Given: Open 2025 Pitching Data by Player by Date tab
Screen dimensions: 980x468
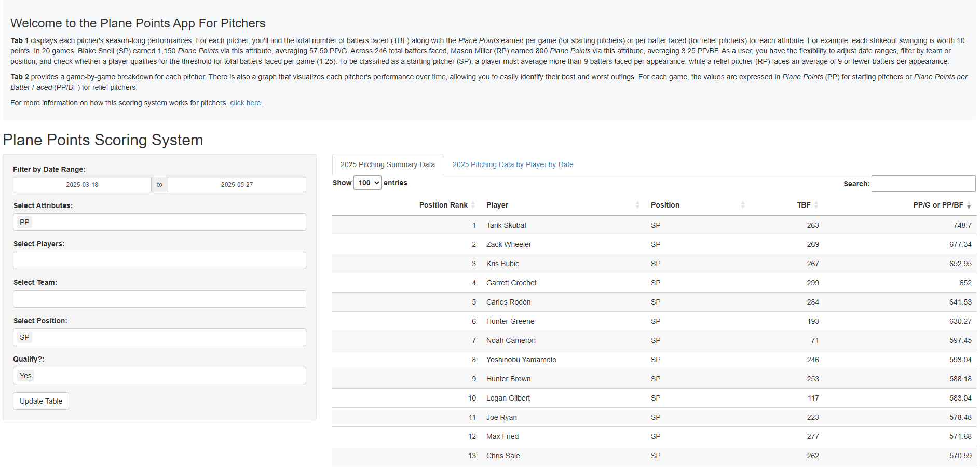Looking at the screenshot, I should (513, 164).
